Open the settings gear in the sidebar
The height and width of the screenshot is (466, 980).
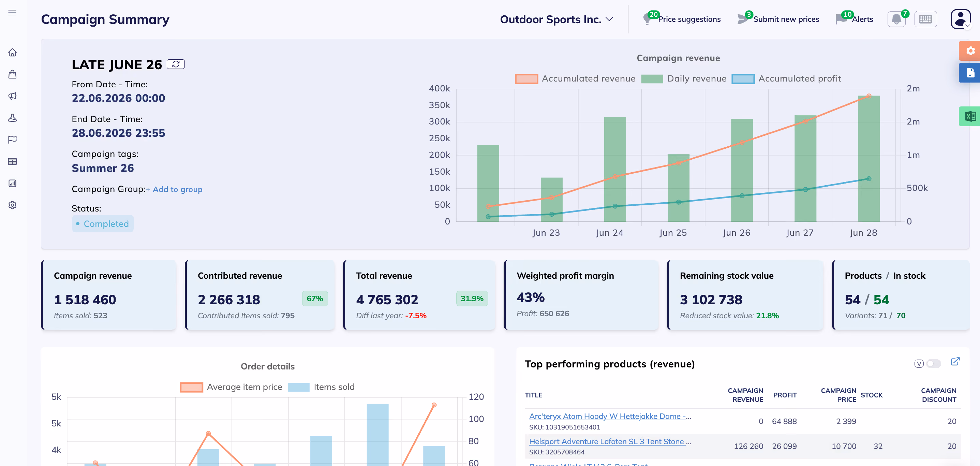12,205
